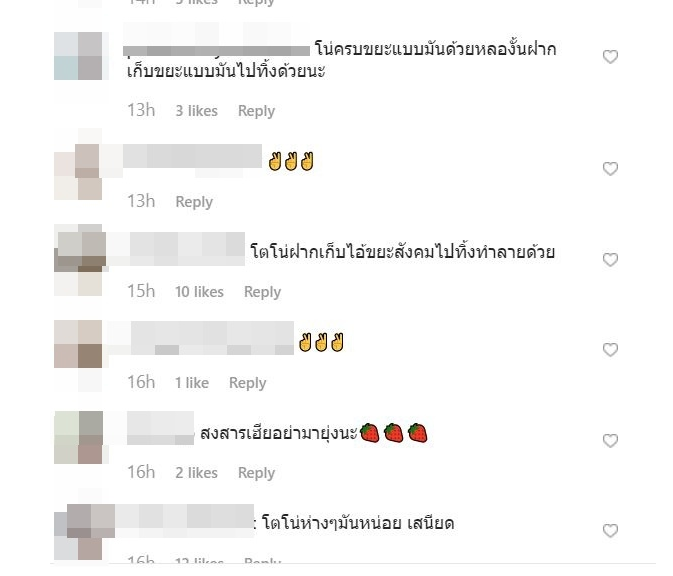Screen dimensions: 673x576
Task: Like the comment with 10 likes
Action: 610,260
